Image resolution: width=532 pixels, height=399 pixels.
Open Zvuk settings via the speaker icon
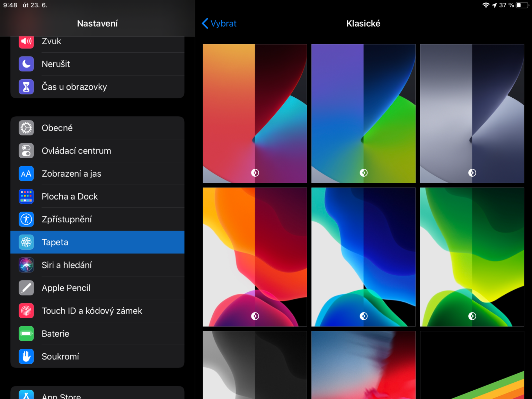coord(26,41)
